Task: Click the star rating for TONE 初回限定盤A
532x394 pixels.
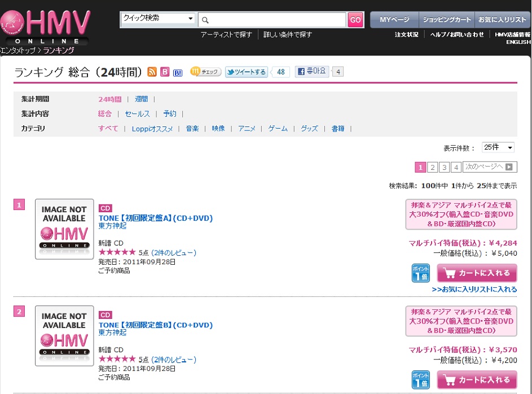Action: point(117,252)
